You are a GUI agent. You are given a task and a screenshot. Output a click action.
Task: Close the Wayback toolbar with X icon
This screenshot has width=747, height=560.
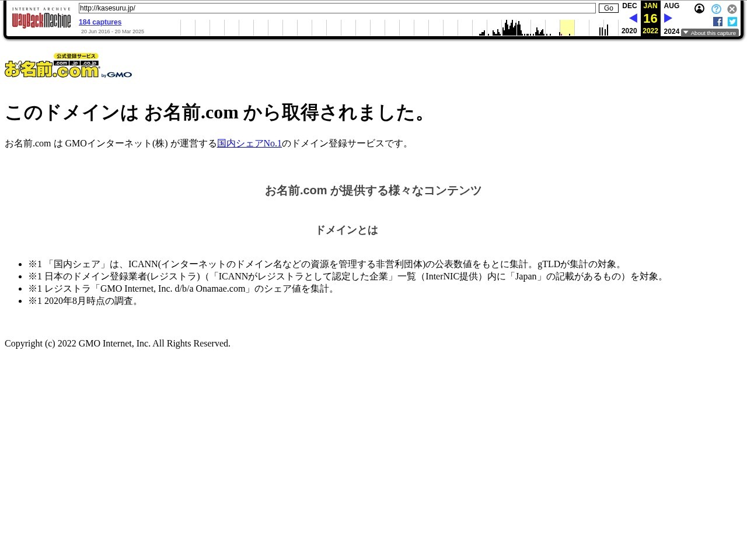(x=732, y=9)
